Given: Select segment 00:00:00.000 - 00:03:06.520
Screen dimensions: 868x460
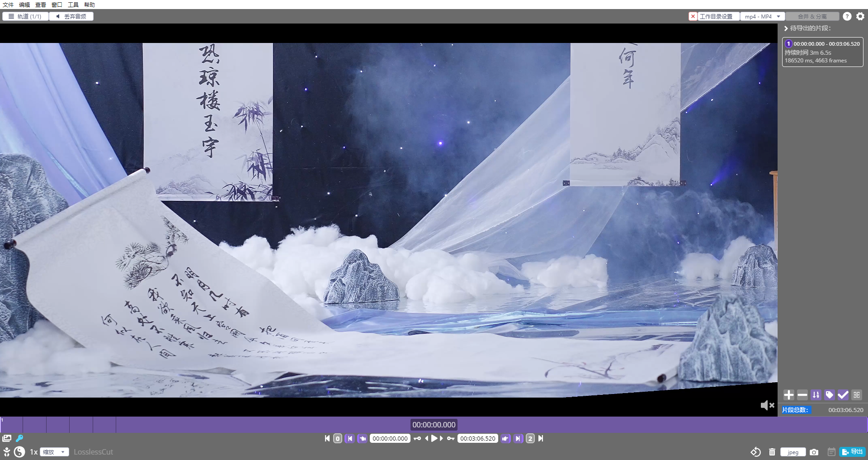Looking at the screenshot, I should click(x=823, y=52).
